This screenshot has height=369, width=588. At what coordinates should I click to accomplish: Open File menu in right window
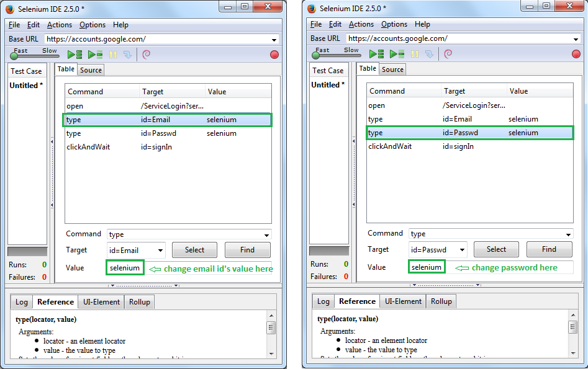316,24
